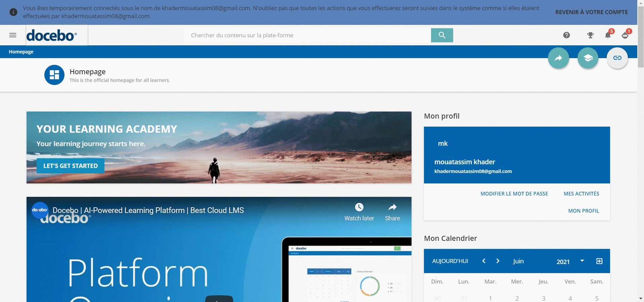Click the Docebo logo

pos(52,35)
